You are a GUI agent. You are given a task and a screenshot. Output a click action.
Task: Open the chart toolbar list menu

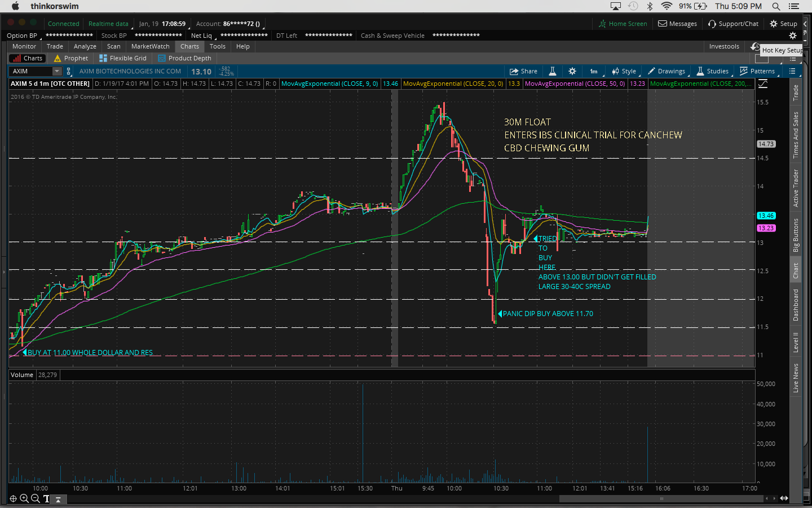point(792,71)
